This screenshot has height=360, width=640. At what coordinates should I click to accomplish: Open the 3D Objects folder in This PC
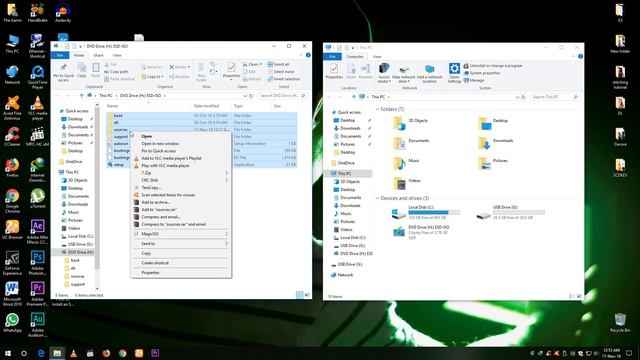411,122
